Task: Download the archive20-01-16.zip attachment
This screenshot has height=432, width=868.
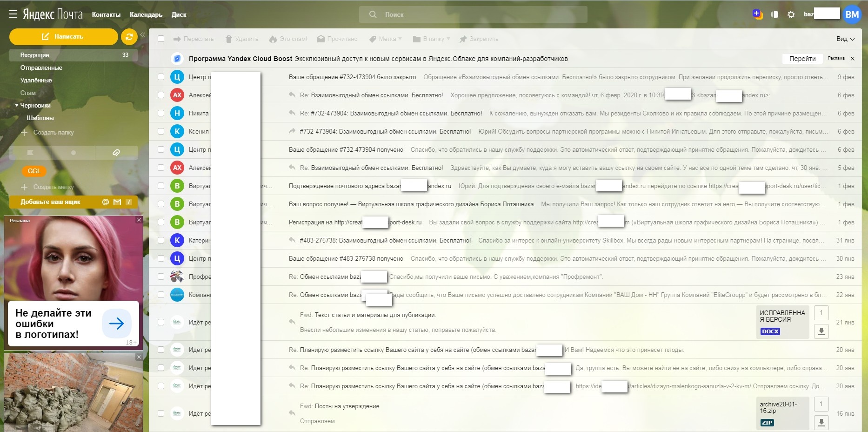Action: pyautogui.click(x=821, y=422)
